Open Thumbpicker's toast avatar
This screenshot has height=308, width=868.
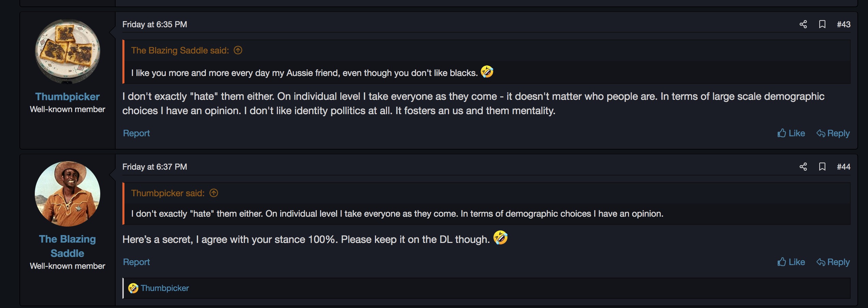coord(68,51)
